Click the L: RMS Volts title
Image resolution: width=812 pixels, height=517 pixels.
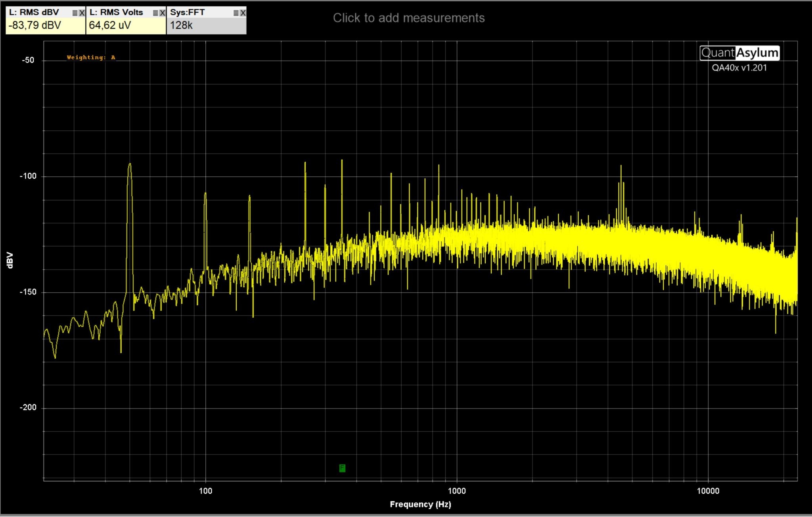point(116,12)
